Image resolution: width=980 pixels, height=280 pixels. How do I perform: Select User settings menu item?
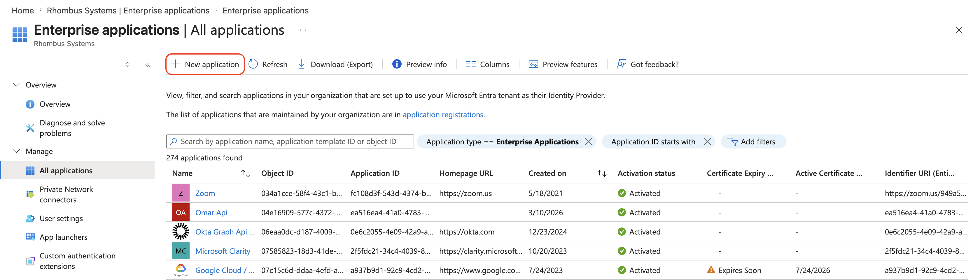(61, 218)
